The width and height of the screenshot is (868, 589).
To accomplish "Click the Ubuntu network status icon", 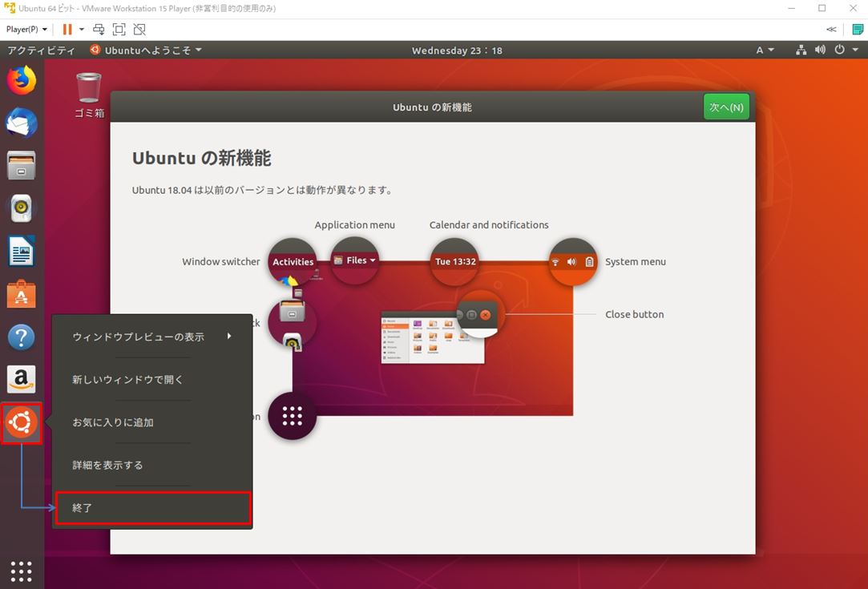I will (801, 50).
